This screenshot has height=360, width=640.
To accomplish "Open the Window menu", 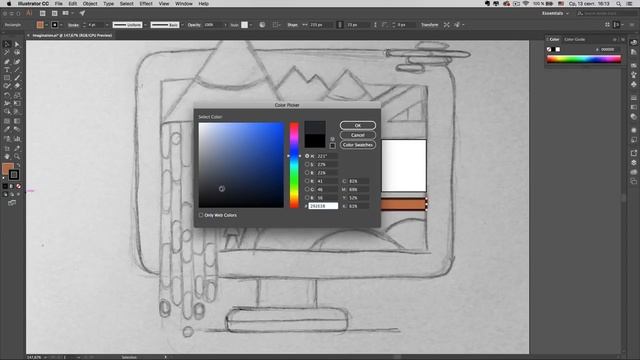I will [x=184, y=4].
